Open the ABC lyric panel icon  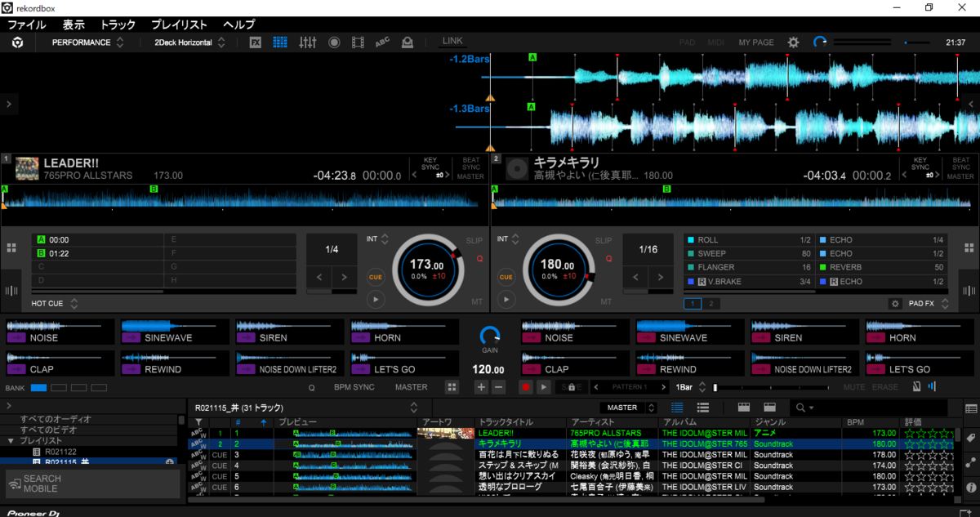point(382,42)
